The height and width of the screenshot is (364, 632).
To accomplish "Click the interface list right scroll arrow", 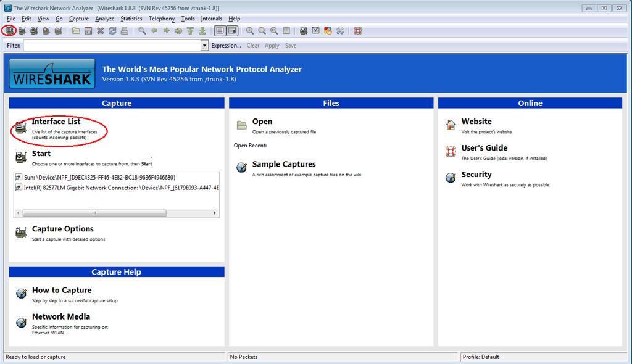I will pyautogui.click(x=215, y=213).
